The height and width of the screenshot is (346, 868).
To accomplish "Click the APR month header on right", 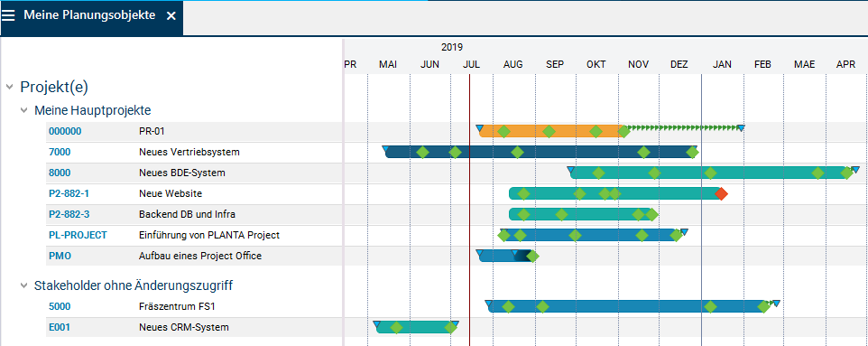I will [845, 64].
